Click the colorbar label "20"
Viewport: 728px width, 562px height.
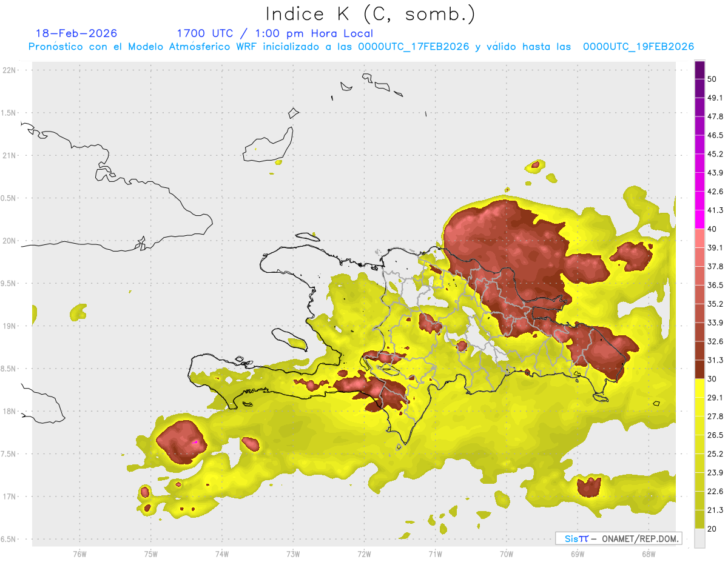[712, 529]
